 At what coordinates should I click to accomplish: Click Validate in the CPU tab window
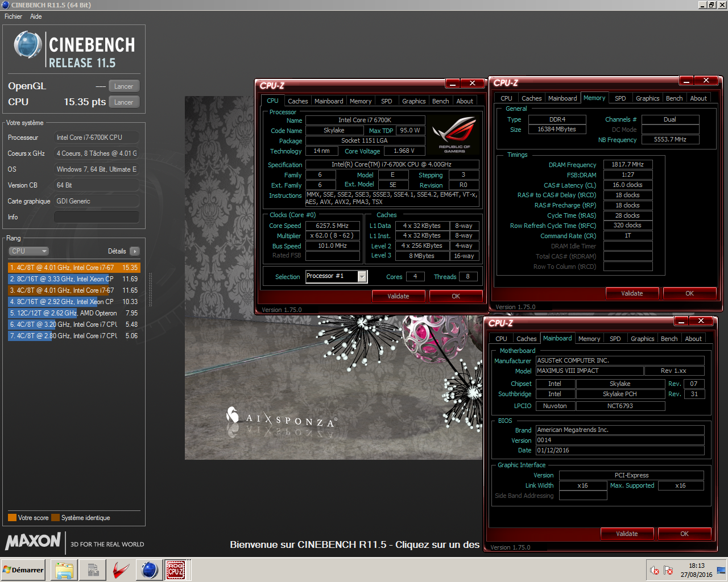398,296
